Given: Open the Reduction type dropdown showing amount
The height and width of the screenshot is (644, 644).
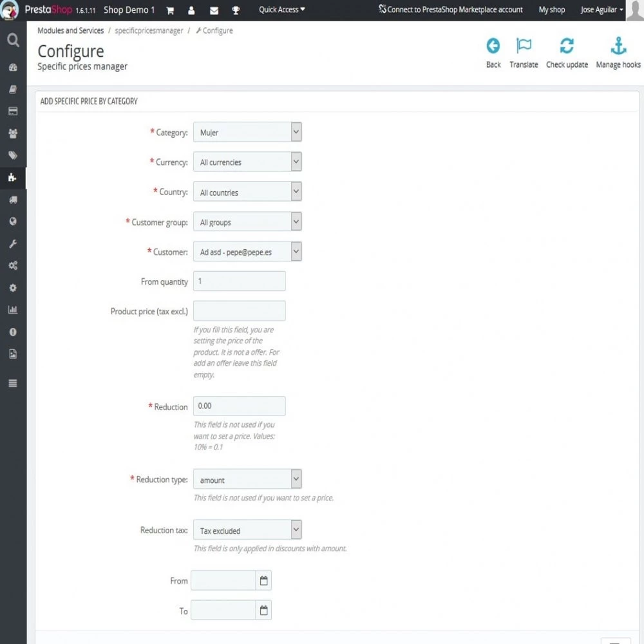Looking at the screenshot, I should point(247,479).
